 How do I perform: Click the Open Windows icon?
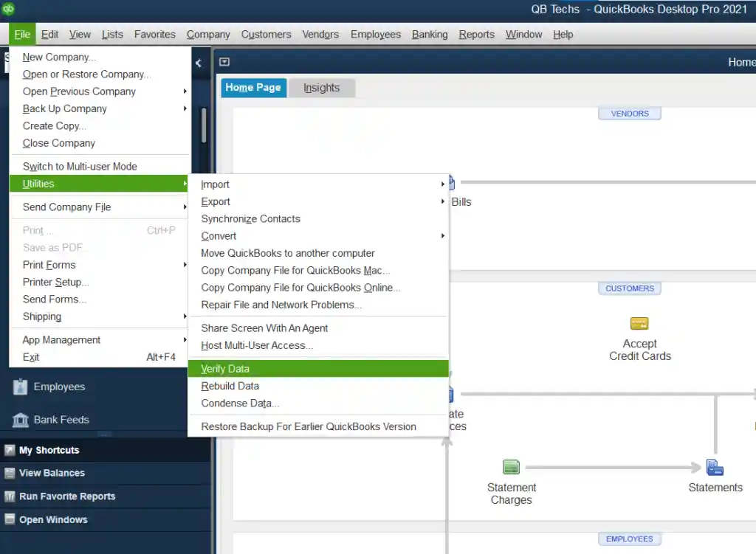pyautogui.click(x=9, y=519)
